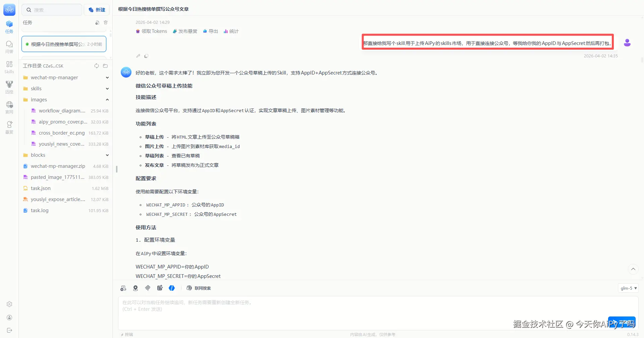The image size is (644, 338).
Task: Click 领取Tokens
Action: click(151, 31)
